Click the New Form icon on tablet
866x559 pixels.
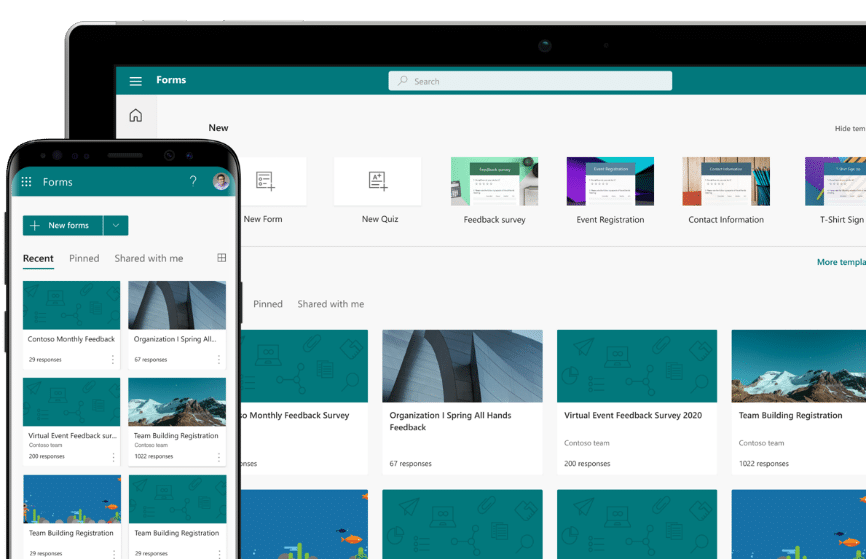pos(265,181)
